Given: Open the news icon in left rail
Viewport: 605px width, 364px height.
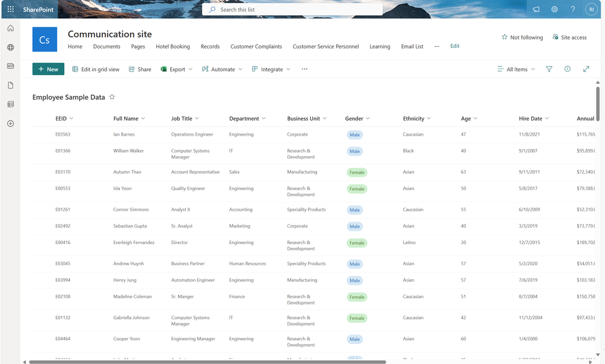Looking at the screenshot, I should [x=10, y=66].
